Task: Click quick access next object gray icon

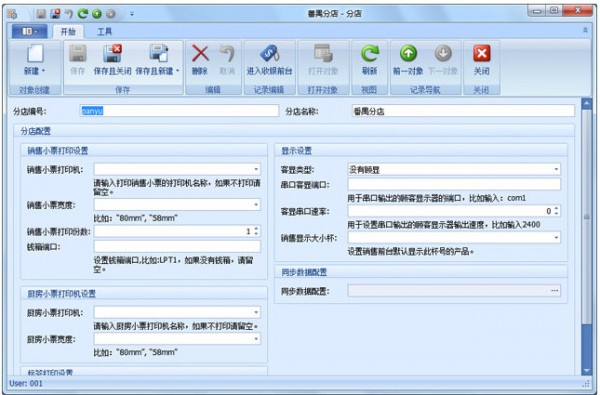Action: [111, 14]
